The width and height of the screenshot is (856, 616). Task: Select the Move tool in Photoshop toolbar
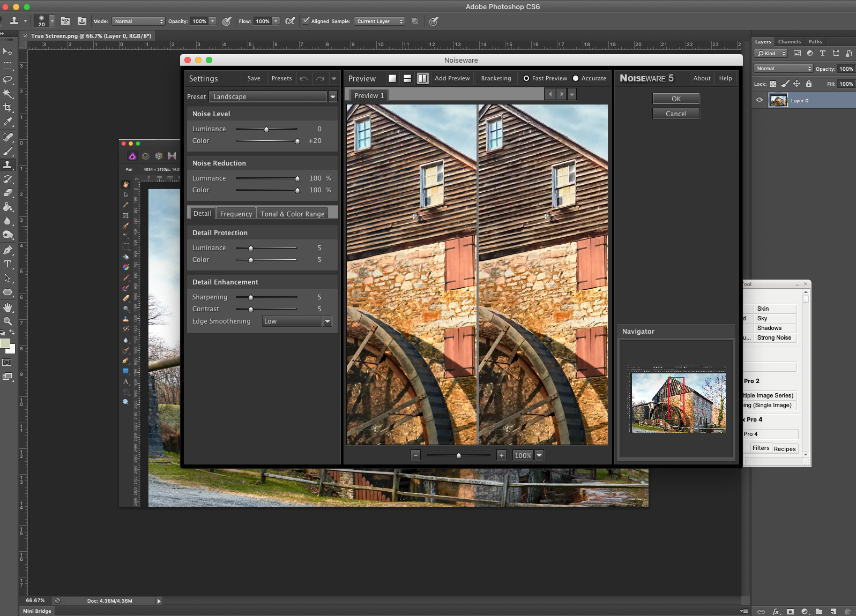8,51
